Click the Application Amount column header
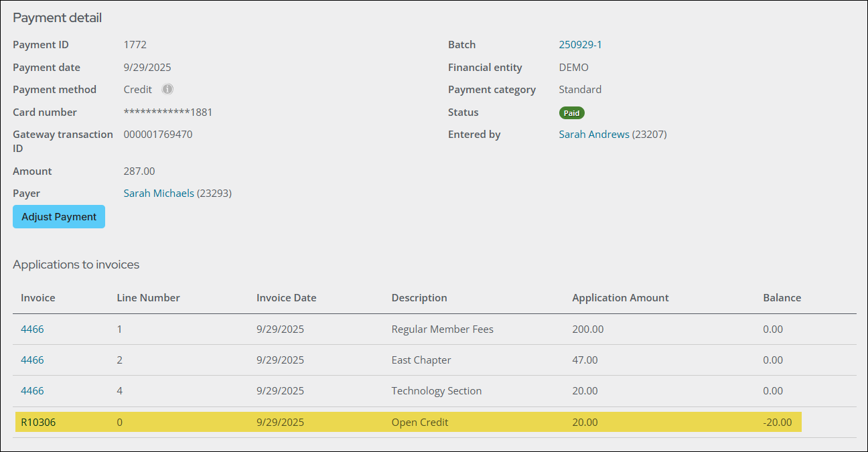The height and width of the screenshot is (452, 868). coord(620,298)
